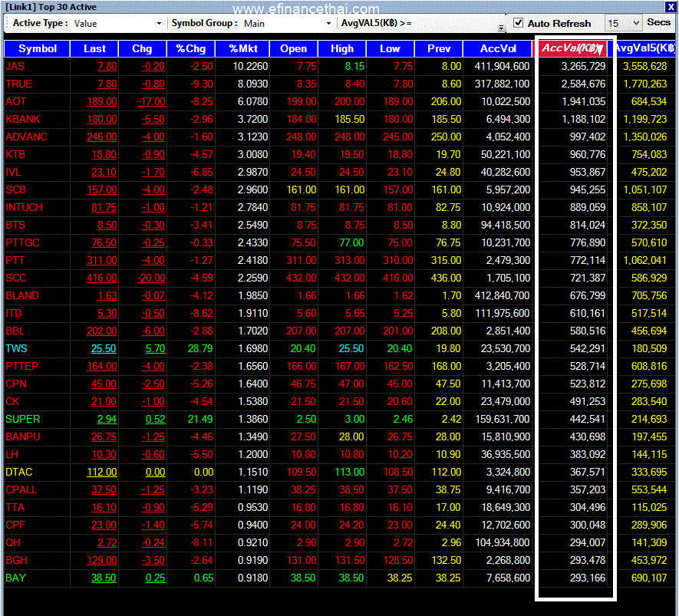Sort by the Low column header
The image size is (679, 616).
point(391,48)
